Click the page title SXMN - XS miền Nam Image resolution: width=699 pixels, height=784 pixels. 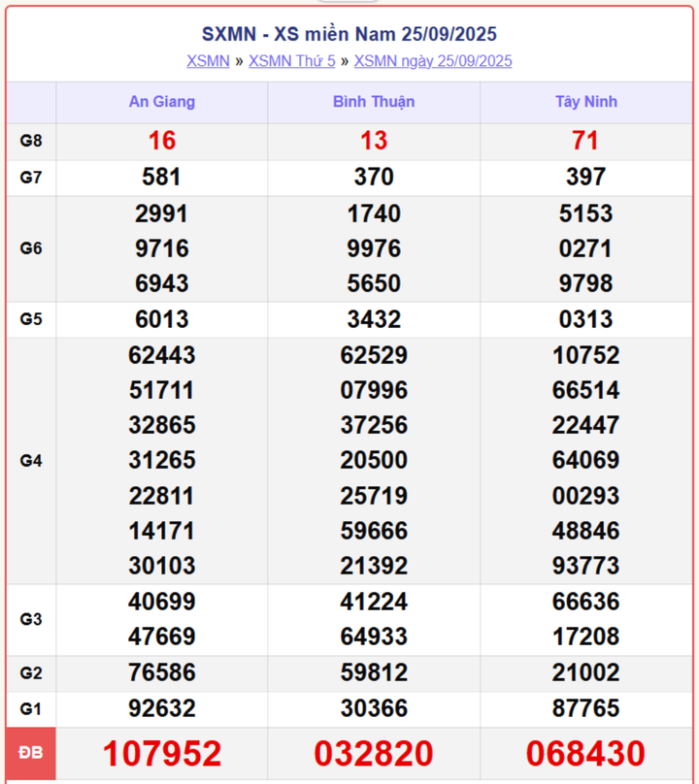click(x=349, y=34)
